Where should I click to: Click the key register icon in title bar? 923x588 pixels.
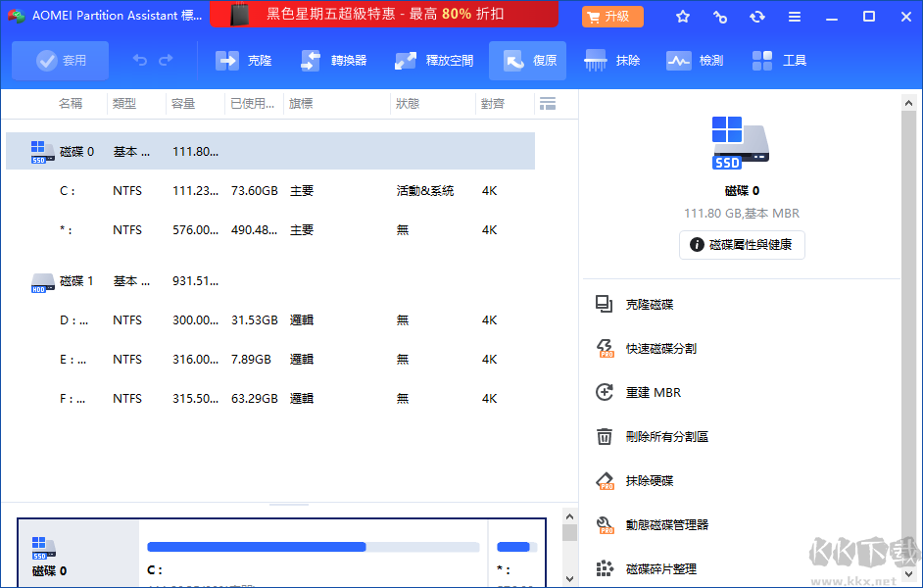tap(720, 17)
